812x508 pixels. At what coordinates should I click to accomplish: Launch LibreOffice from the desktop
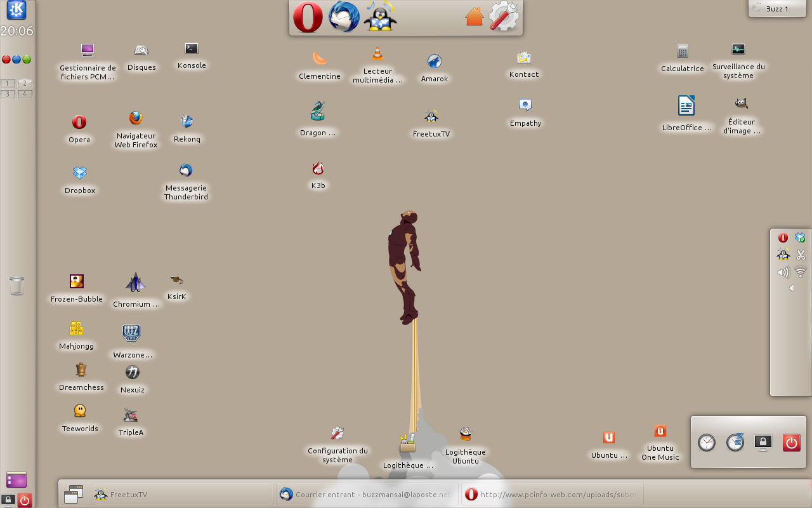686,105
